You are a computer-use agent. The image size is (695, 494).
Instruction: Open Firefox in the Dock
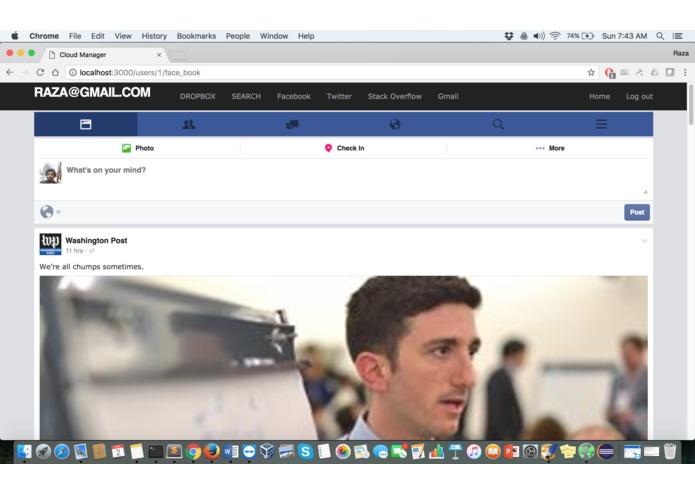point(212,451)
